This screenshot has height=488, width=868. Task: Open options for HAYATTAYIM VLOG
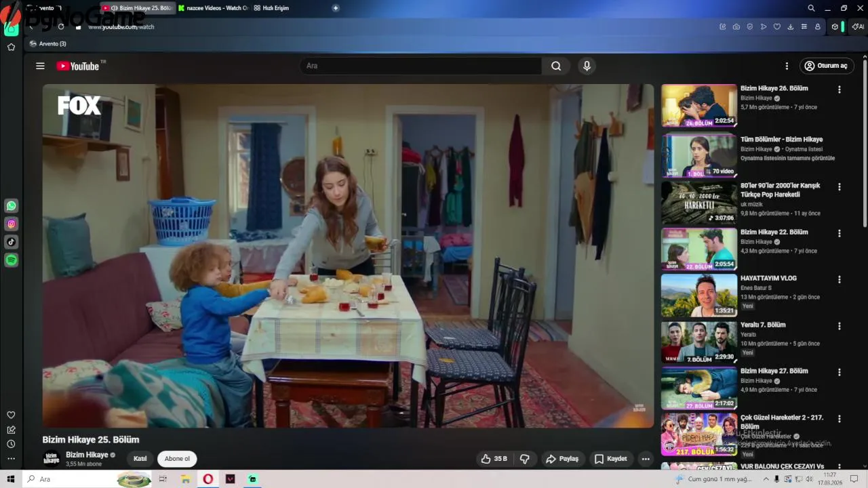[840, 279]
